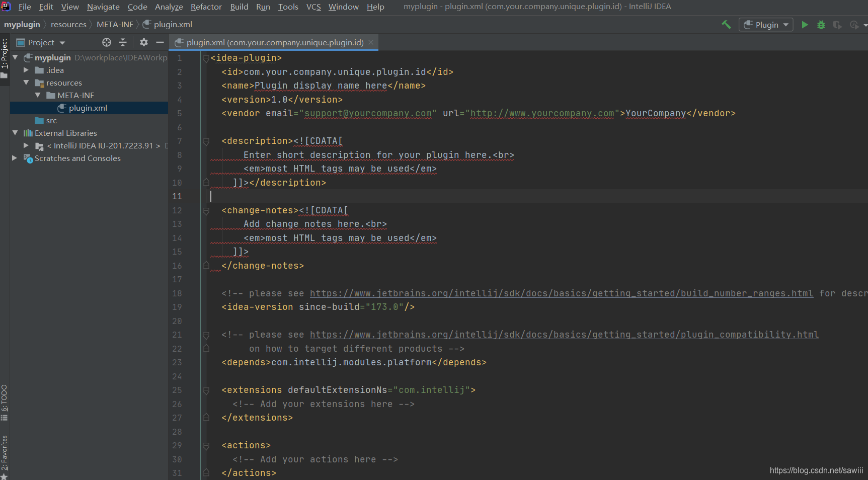Open the Plugin run configuration dropdown
This screenshot has width=868, height=480.
pos(766,25)
